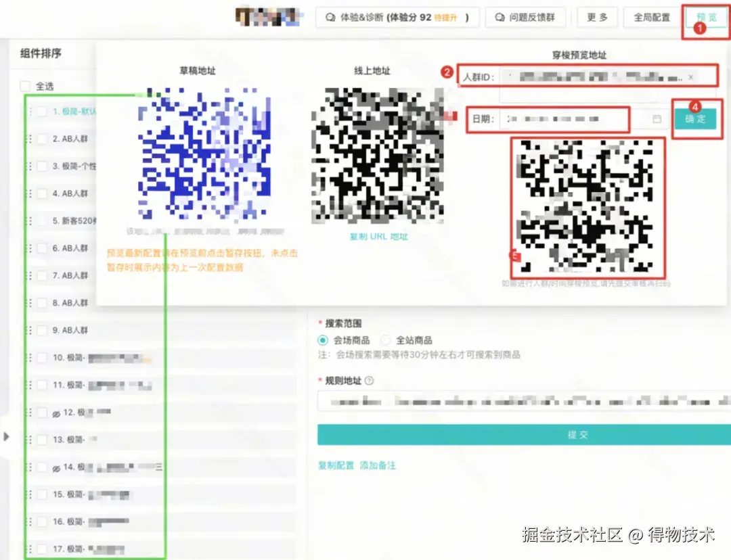Viewport: 731px width, 560px height.
Task: Expand the left collapsed side panel arrow
Action: tap(6, 436)
